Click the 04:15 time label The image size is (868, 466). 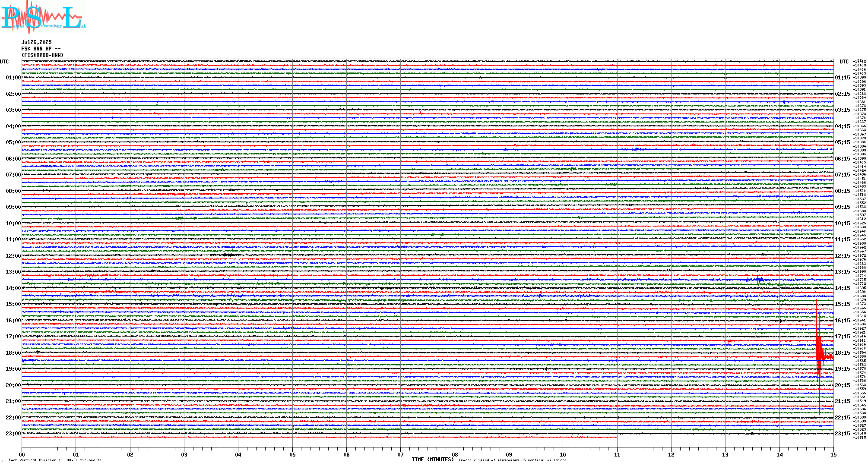(x=843, y=126)
